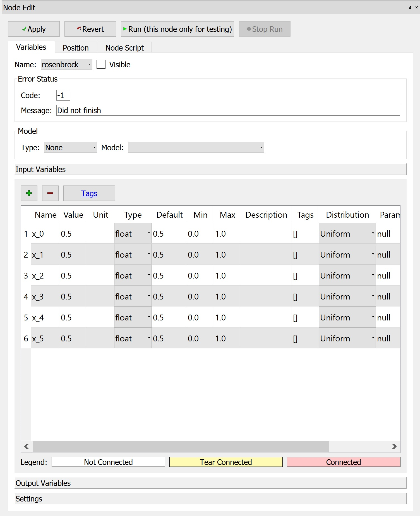Screen dimensions: 420x516
Task: Open the Node Script tab
Action: [x=124, y=48]
